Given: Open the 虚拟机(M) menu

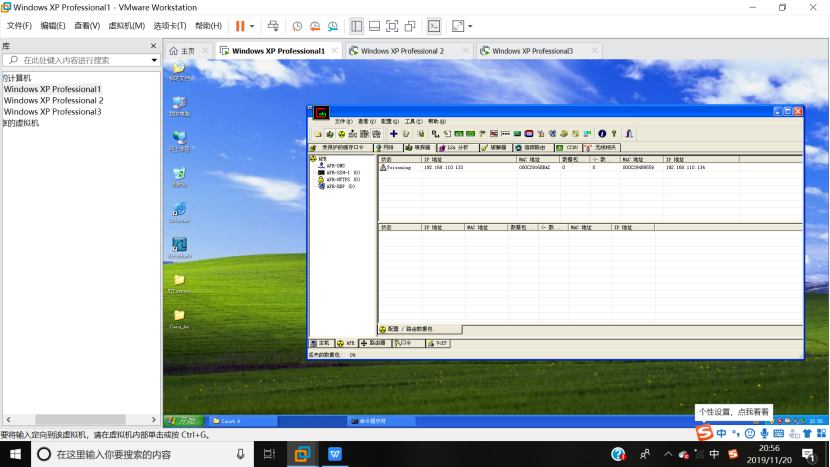Looking at the screenshot, I should (x=127, y=26).
